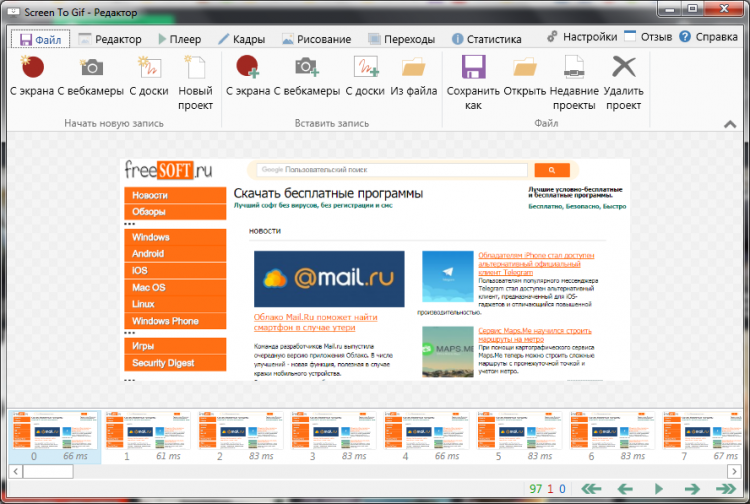
Task: Open Настройки settings
Action: coord(582,37)
